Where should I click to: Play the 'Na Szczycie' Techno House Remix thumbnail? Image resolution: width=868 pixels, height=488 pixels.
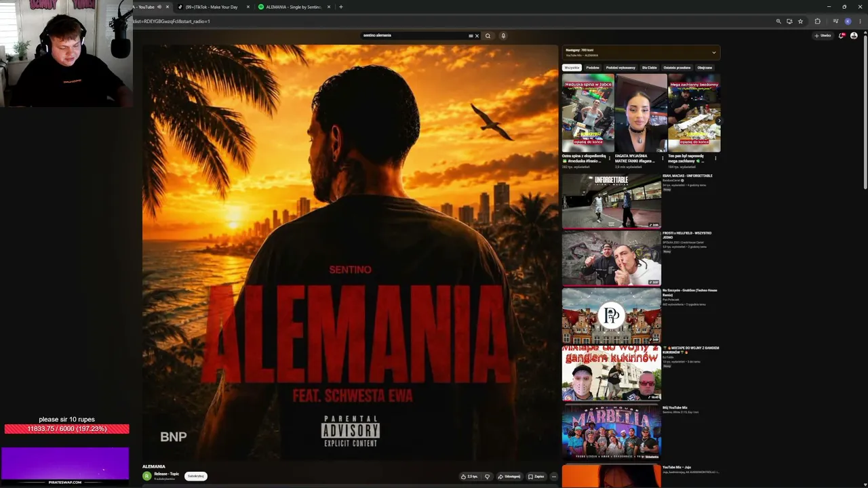(x=611, y=316)
